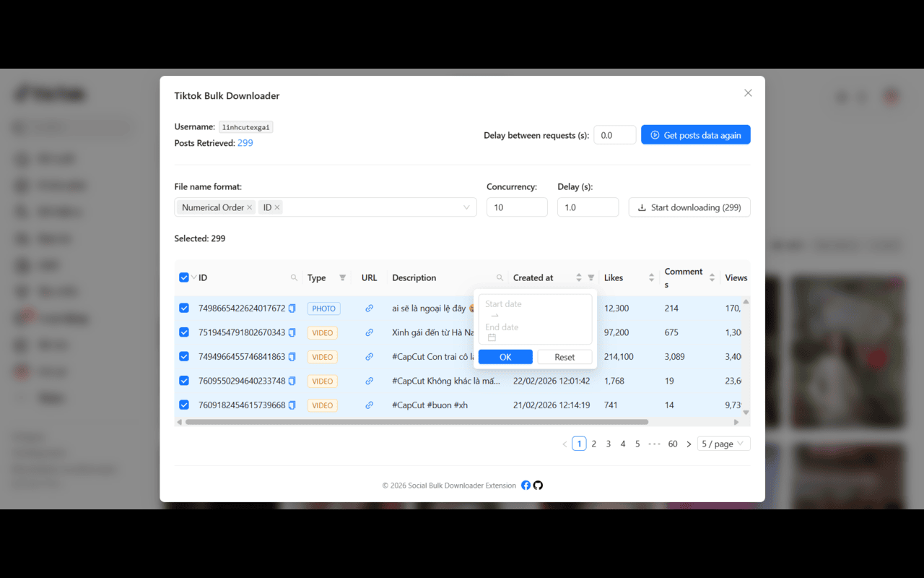The image size is (924, 578).
Task: Visit the Facebook icon in the footer
Action: (526, 485)
